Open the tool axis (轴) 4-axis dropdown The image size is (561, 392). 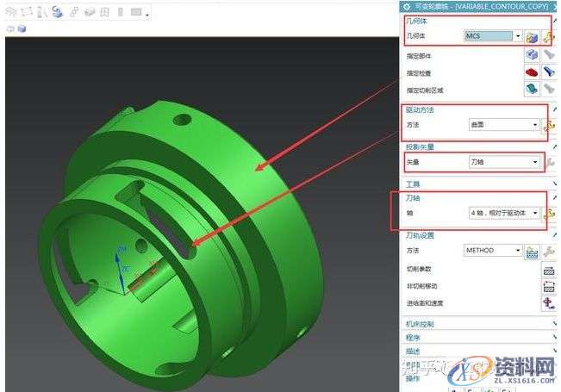click(535, 213)
